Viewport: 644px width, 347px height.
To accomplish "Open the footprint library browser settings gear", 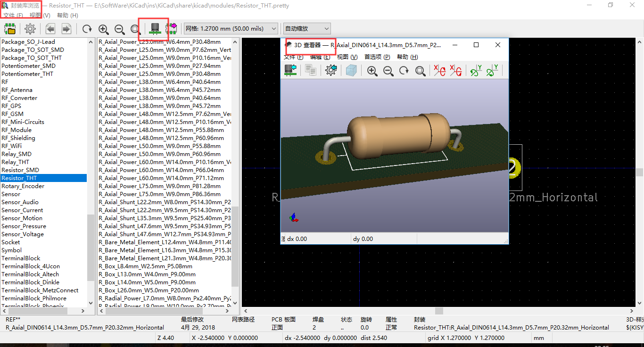I will (29, 28).
